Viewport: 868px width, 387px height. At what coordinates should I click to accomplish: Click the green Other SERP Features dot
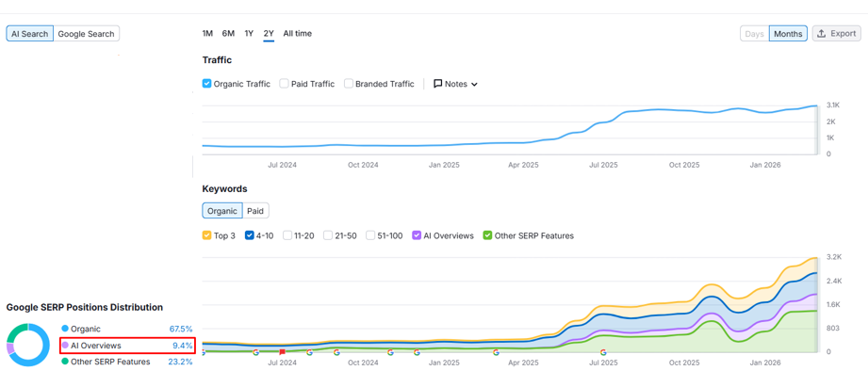pos(65,362)
